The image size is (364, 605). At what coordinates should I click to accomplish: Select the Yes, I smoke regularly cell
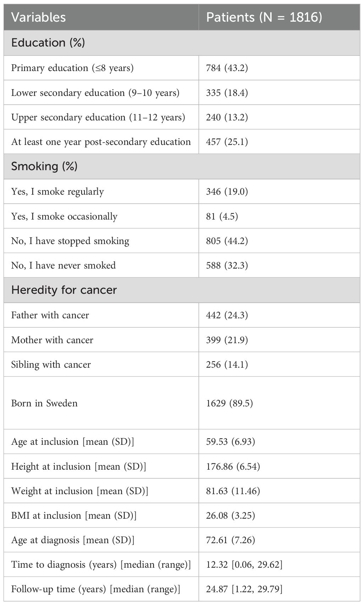58,191
